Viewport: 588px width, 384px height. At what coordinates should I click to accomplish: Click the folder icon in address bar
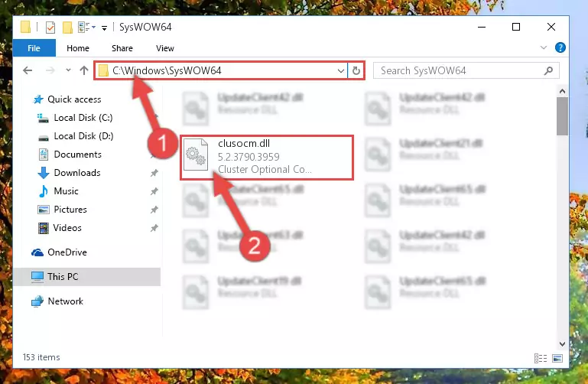(103, 70)
